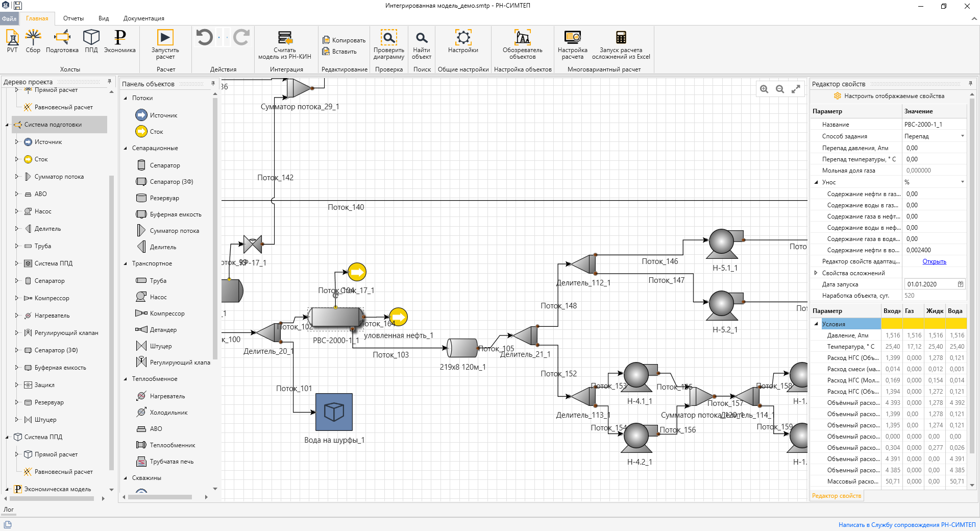
Task: Open the Документация tab
Action: point(144,18)
